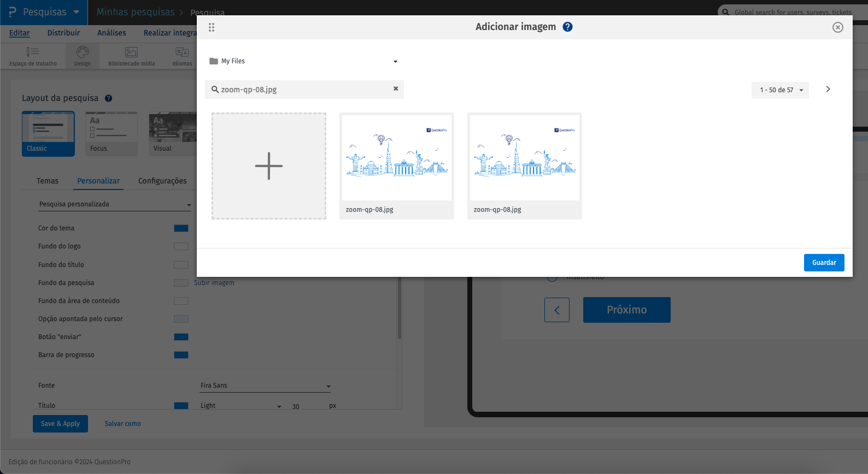Click the help icon beside Adicionar imagem

568,27
